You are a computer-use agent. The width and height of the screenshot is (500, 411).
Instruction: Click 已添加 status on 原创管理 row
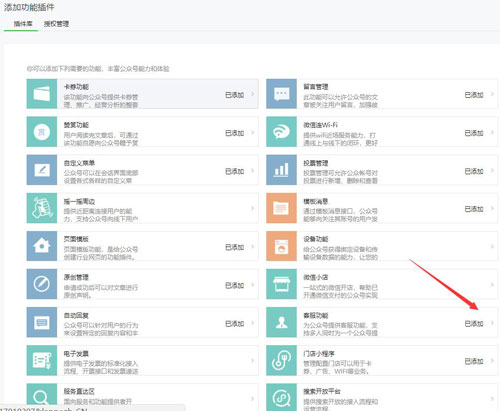(x=235, y=285)
